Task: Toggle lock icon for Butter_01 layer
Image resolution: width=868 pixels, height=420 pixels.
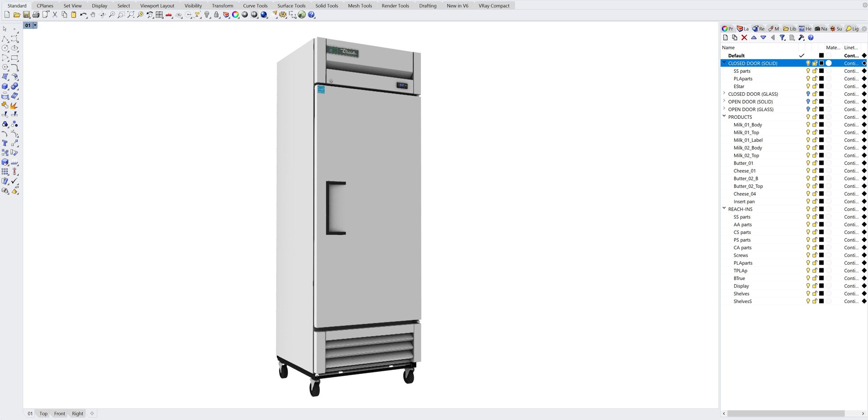Action: click(815, 163)
